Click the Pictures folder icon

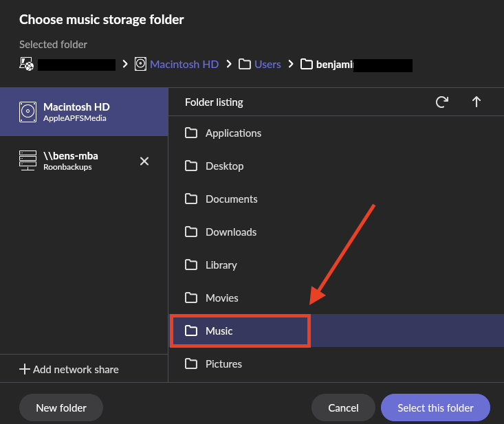pos(191,364)
